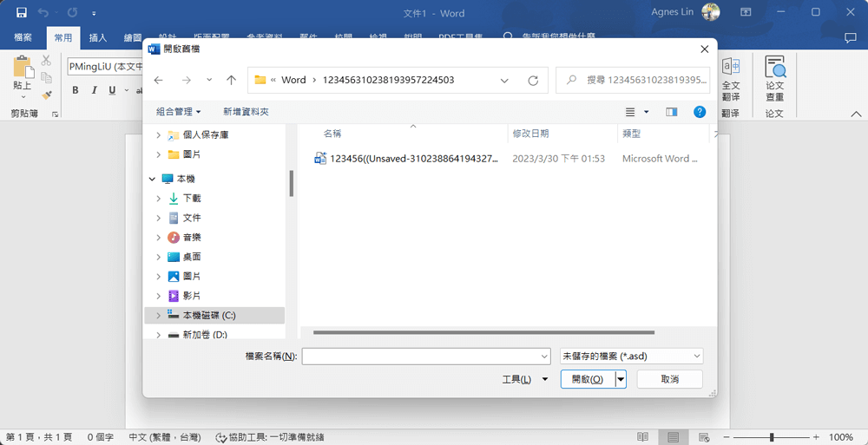Click the Format Painter brush icon

click(x=47, y=95)
